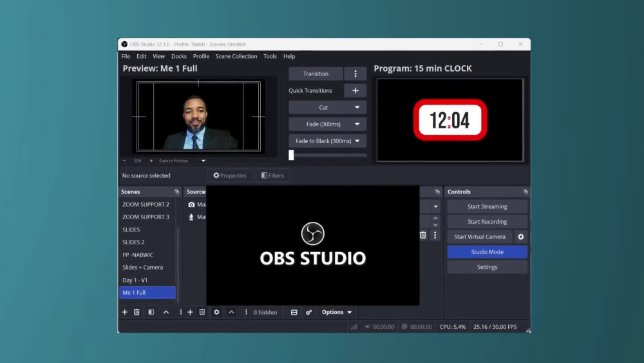Click the Preview video thumbnail of the presenter

[198, 116]
